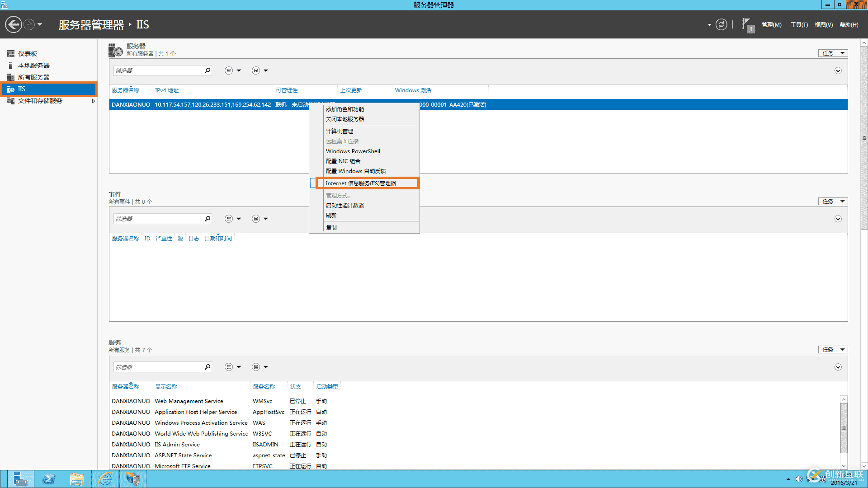Sort by 可管理性 column header
Screen dimensions: 868x488
point(287,90)
